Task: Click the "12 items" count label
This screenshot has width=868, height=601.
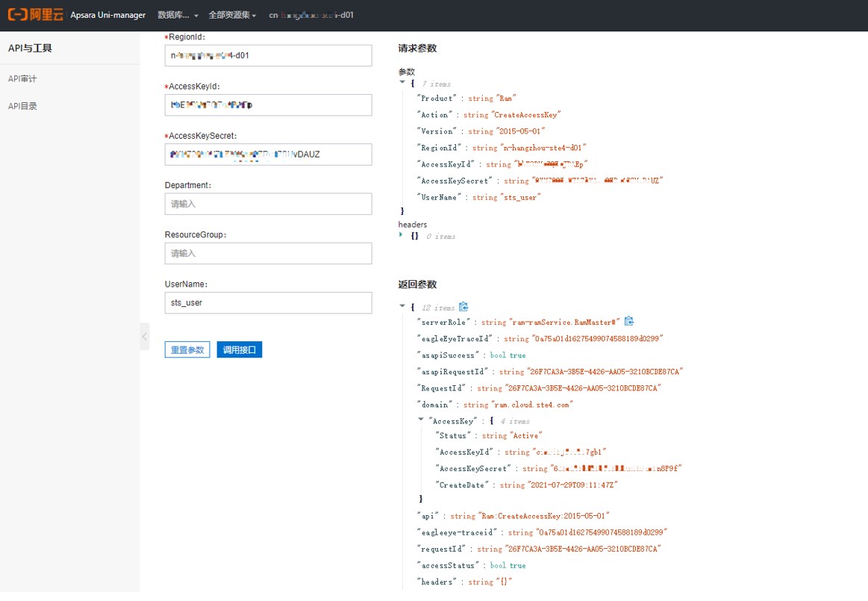Action: point(438,308)
